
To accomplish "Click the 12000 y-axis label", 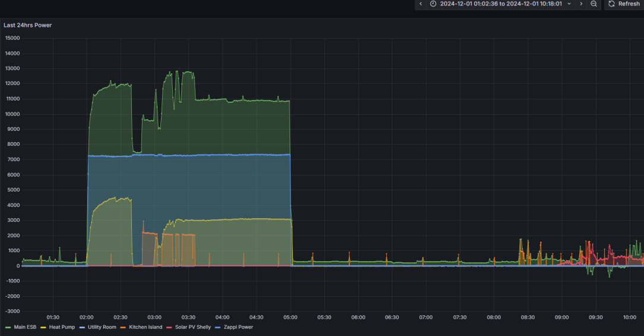I will [x=12, y=83].
